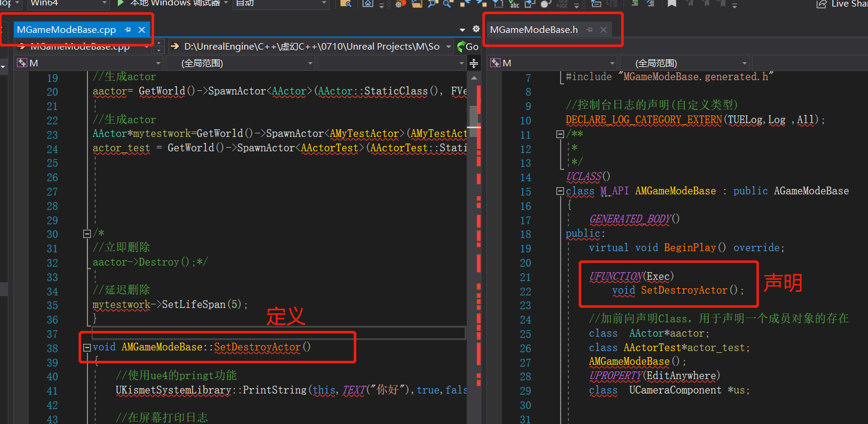Click the "UKismetSystemLibrary::PrintString" line
Screen dimensions: 868x424
[291, 390]
